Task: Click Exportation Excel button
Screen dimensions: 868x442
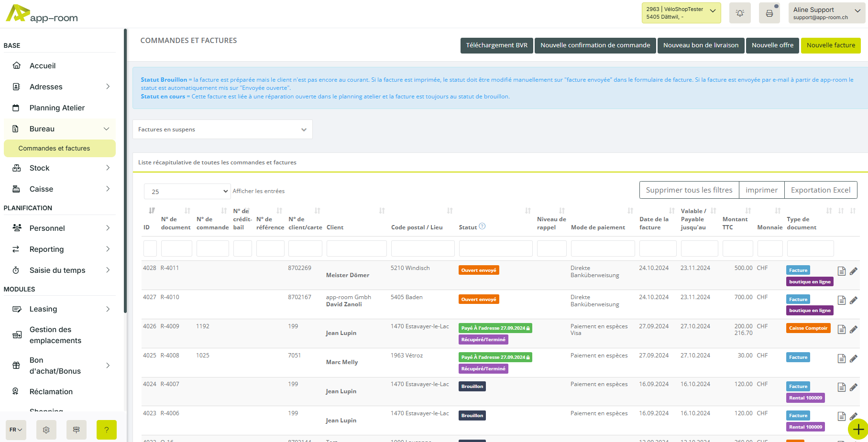Action: click(820, 190)
